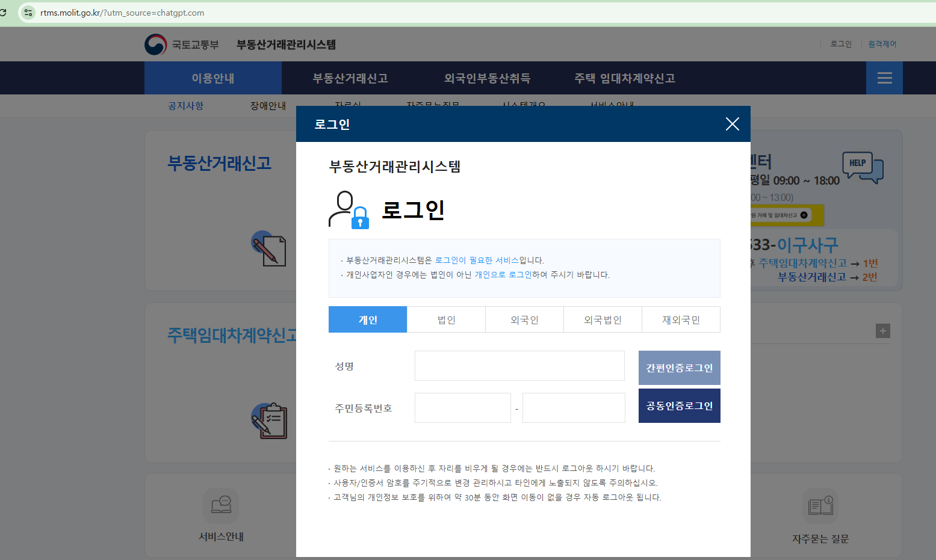Click the 서비스안내 laptop icon

tap(221, 505)
